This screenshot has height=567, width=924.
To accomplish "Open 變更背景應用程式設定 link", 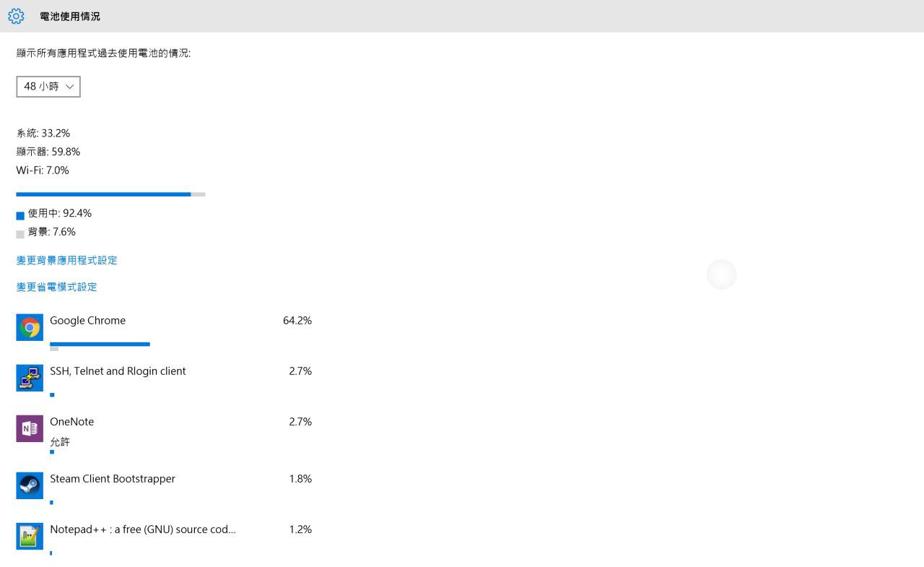I will click(66, 260).
